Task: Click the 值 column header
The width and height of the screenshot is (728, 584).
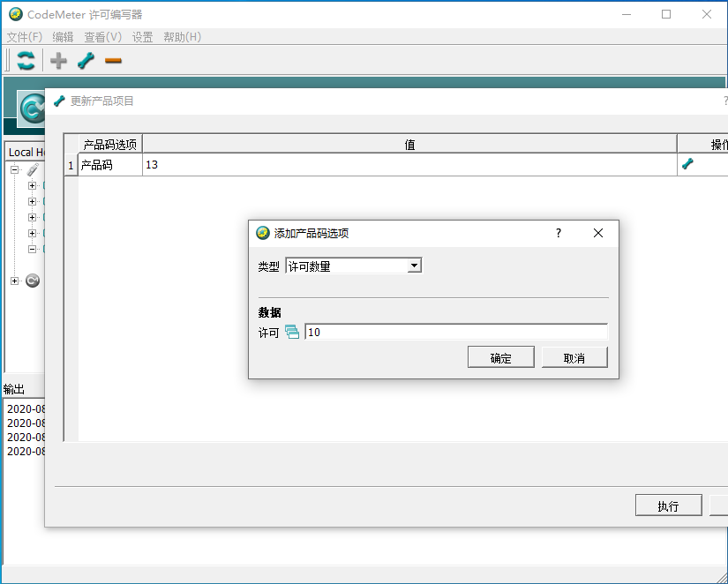Action: [x=409, y=145]
